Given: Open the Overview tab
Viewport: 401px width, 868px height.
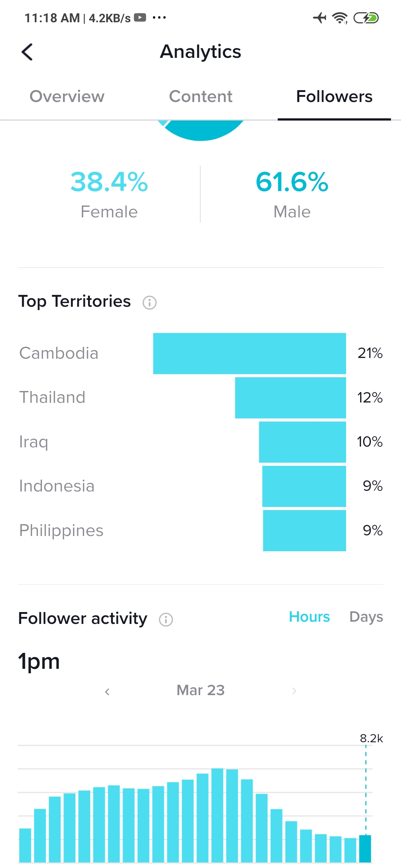Looking at the screenshot, I should 67,96.
